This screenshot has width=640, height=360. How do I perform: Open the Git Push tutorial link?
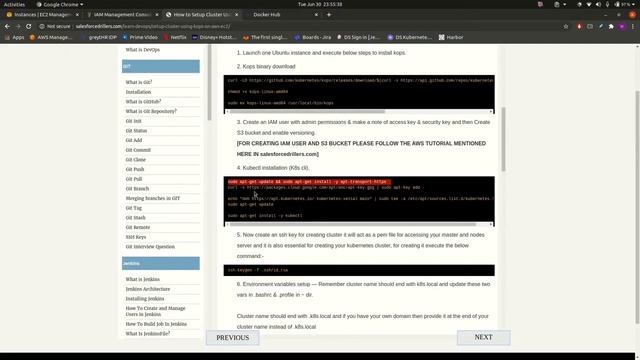(x=135, y=169)
